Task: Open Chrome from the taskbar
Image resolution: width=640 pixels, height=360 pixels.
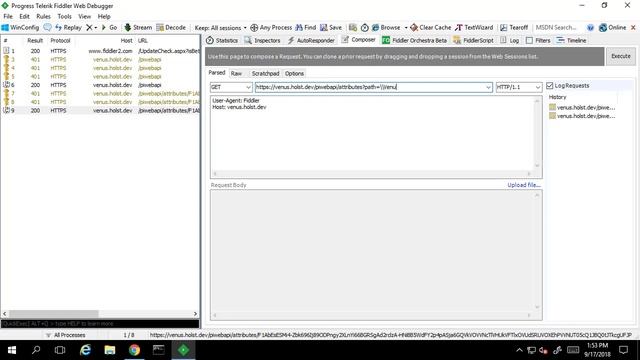Action: [x=134, y=350]
